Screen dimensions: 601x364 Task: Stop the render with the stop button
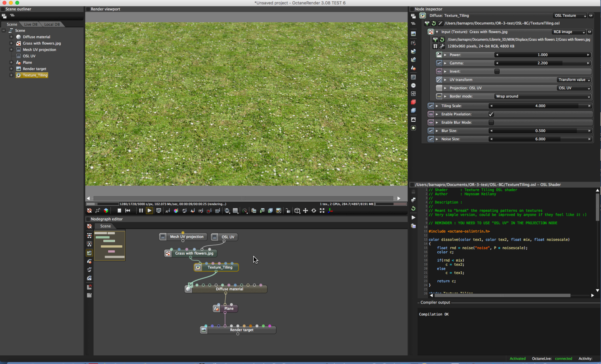119,211
